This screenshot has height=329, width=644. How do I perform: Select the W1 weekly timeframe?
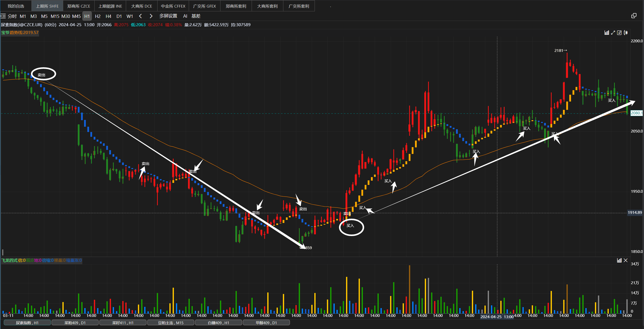130,16
